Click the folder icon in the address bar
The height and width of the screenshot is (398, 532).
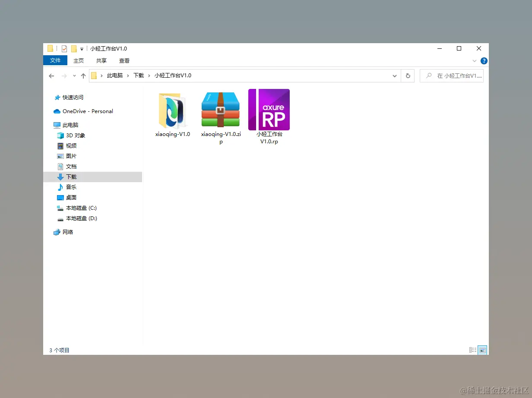pos(94,76)
